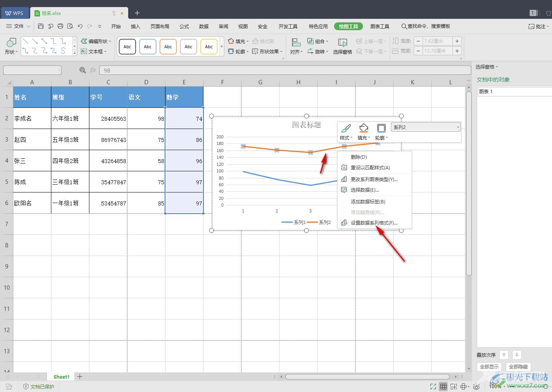Switch to the 开始 tab
Image resolution: width=552 pixels, height=392 pixels.
116,26
